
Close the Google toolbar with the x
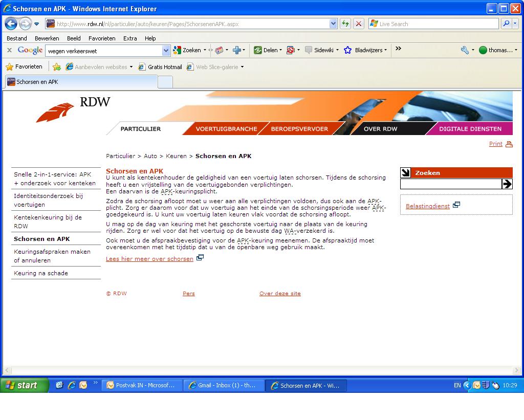[9, 50]
